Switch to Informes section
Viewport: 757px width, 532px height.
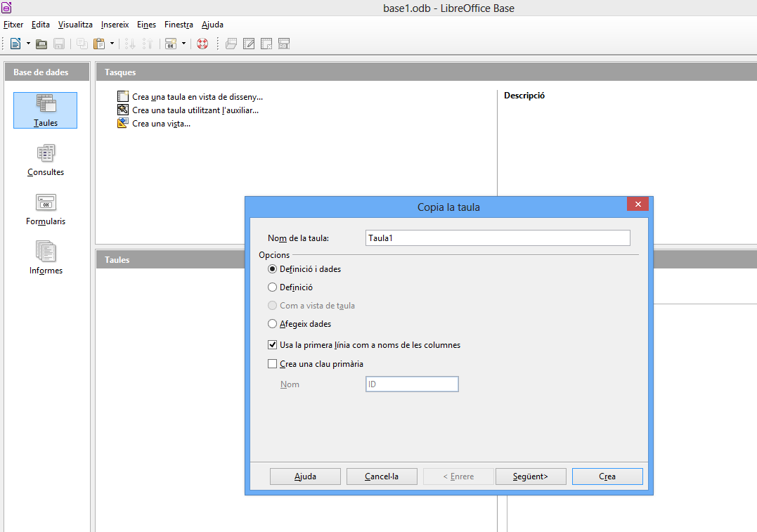pos(46,259)
